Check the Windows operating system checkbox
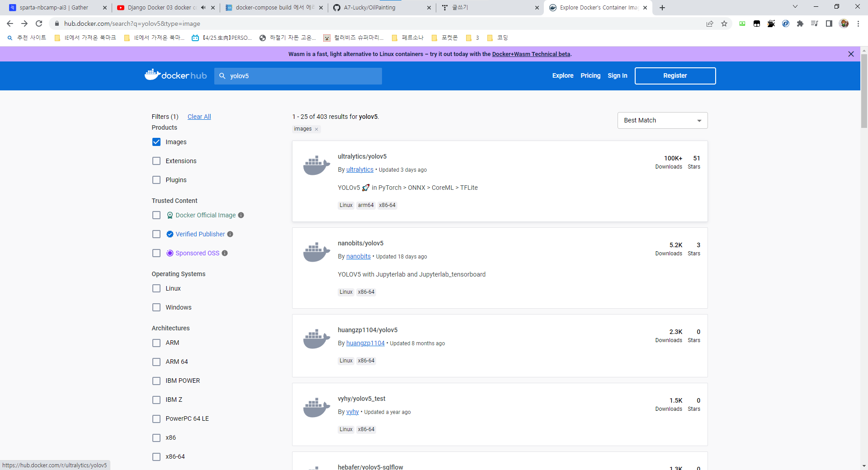Image resolution: width=868 pixels, height=470 pixels. tap(156, 307)
